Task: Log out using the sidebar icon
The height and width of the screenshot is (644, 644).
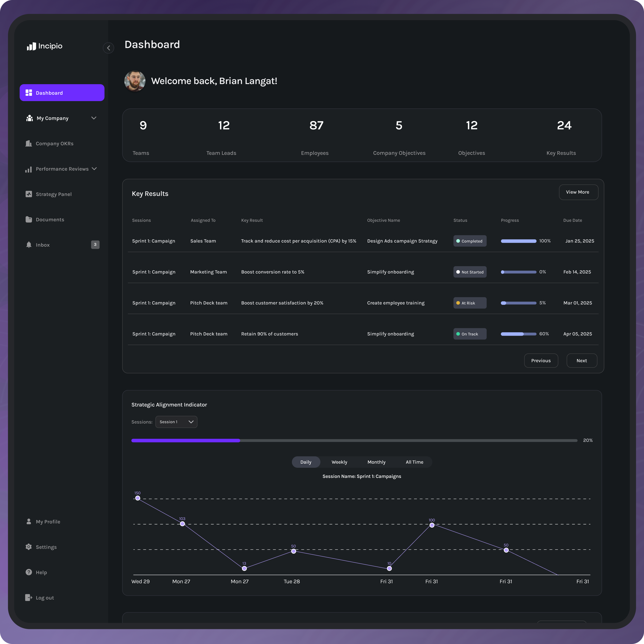Action: pos(28,597)
